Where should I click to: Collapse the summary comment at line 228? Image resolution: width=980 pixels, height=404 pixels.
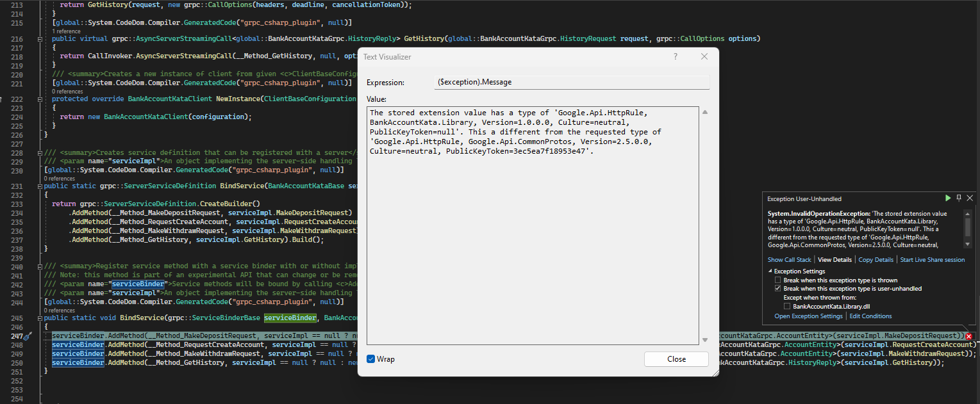coord(40,152)
